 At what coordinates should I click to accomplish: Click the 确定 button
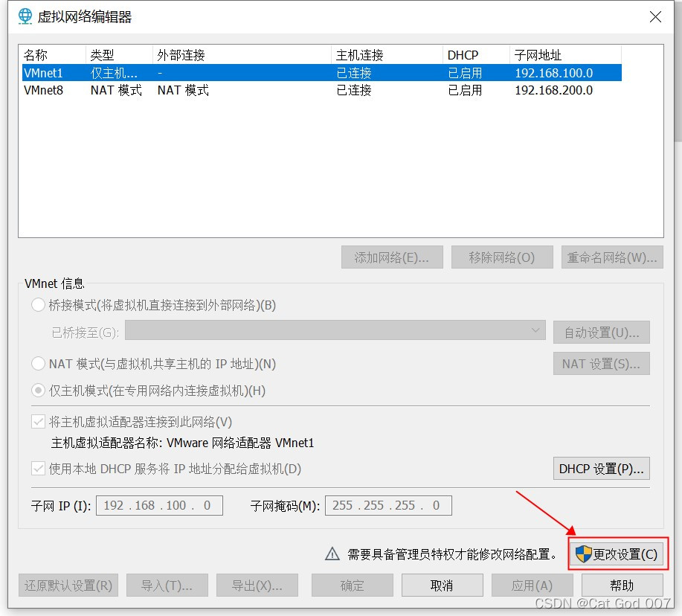pyautogui.click(x=353, y=585)
